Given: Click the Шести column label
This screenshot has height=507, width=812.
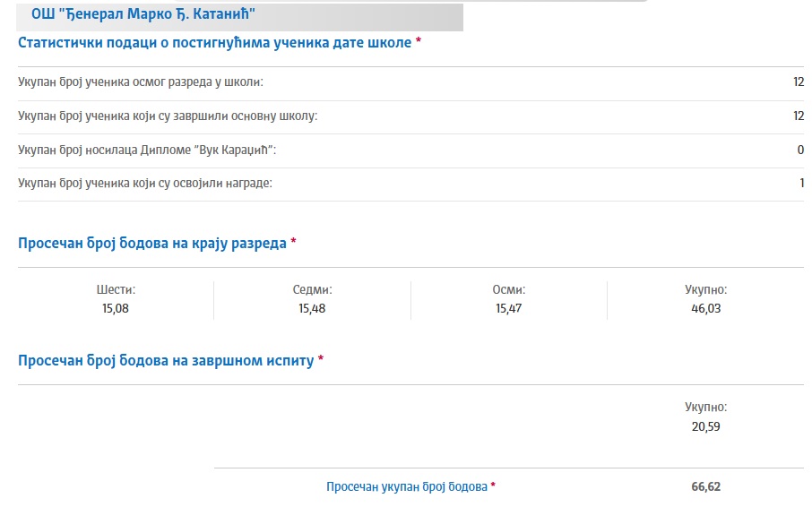Looking at the screenshot, I should [x=116, y=289].
